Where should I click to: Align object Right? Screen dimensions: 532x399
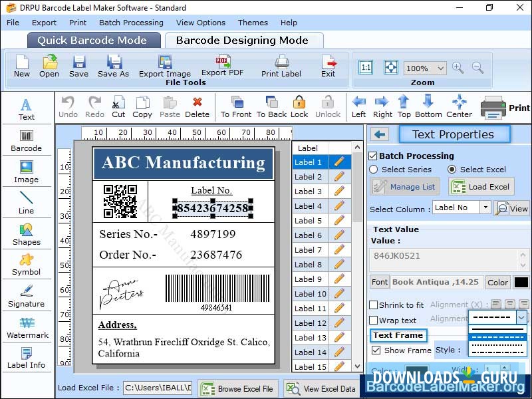coord(382,107)
